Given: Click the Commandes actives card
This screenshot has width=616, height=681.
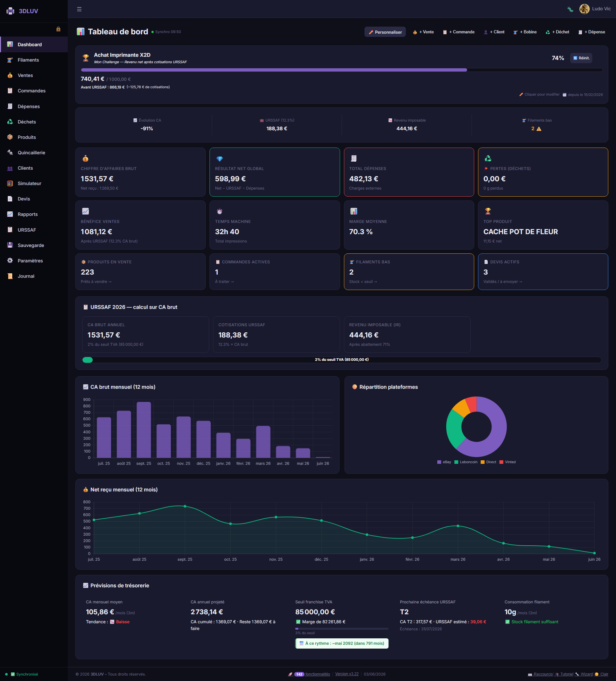Looking at the screenshot, I should pos(275,272).
